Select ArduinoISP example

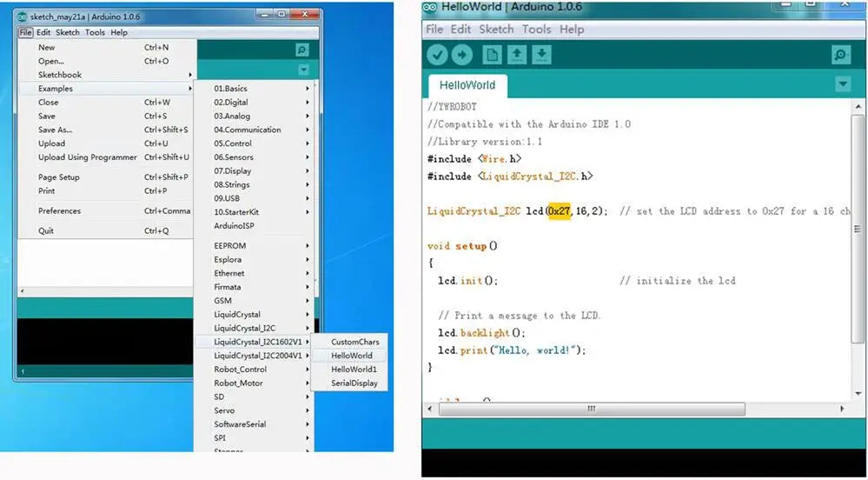tap(254, 226)
